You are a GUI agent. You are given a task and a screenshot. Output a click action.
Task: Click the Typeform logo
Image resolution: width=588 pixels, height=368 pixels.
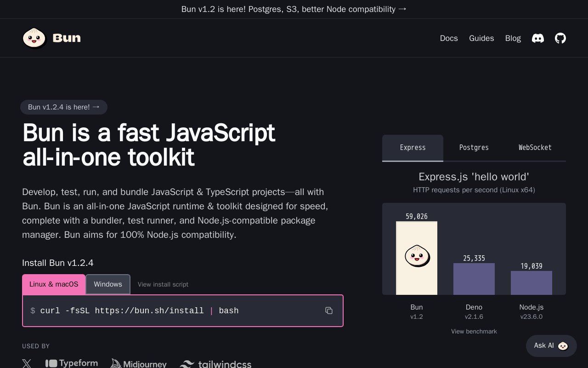pyautogui.click(x=72, y=363)
